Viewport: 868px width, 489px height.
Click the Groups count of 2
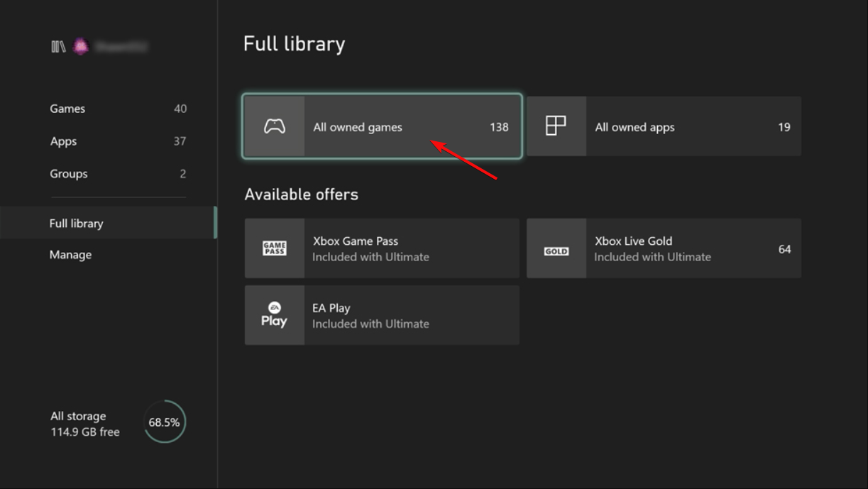click(183, 174)
